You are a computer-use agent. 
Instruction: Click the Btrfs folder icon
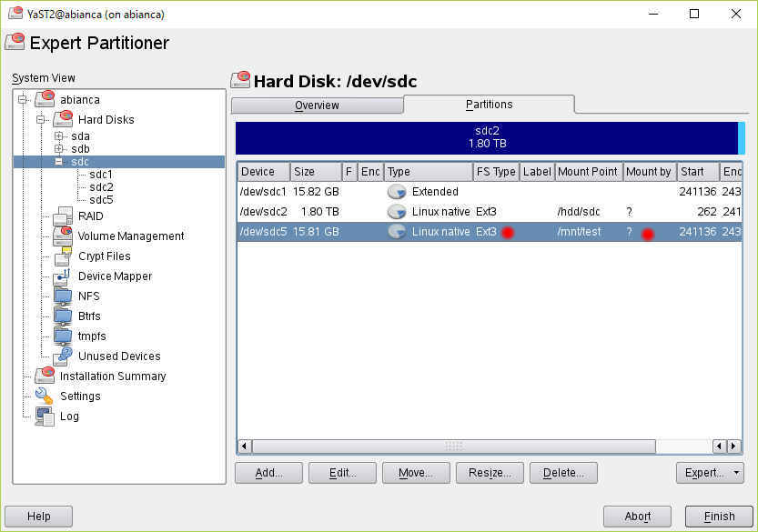tap(63, 316)
